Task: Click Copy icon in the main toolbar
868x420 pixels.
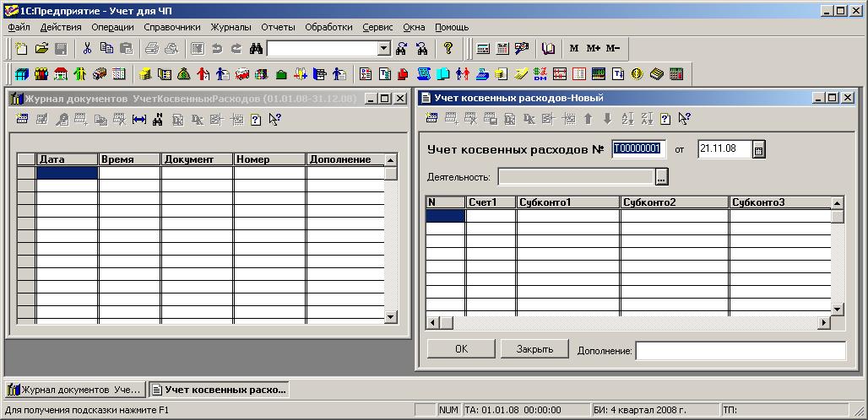Action: click(106, 49)
